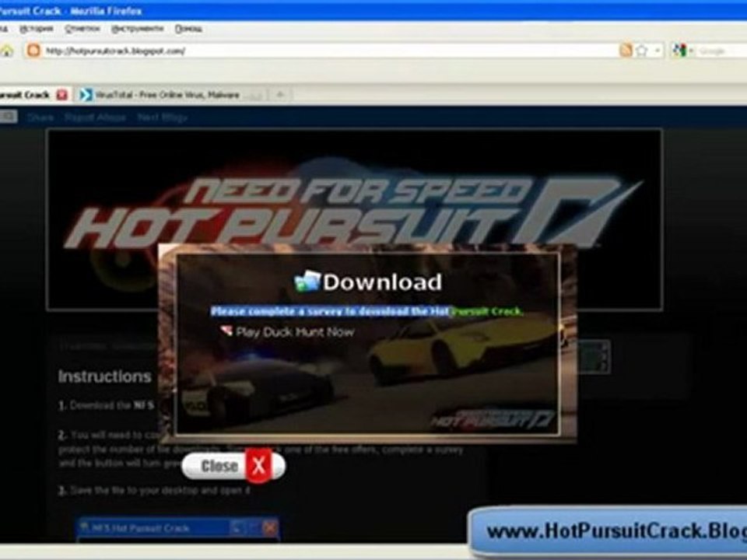Open the Google search engine selector
The height and width of the screenshot is (560, 747).
tap(682, 51)
